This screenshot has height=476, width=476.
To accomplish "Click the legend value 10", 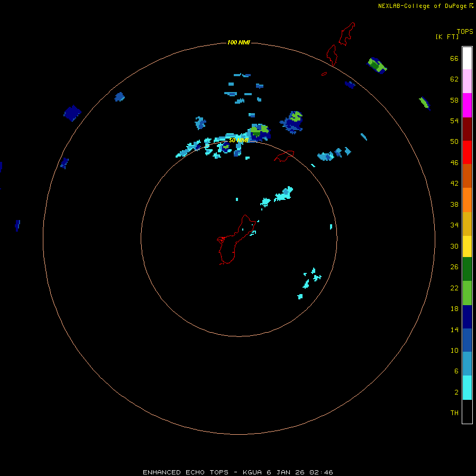I will [454, 350].
